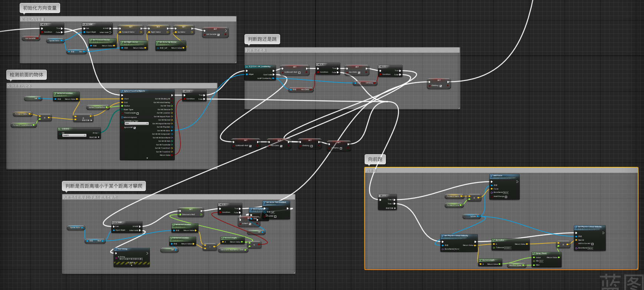Click the Destroy Actor node function icon
Screen dimensions: 644x290
251,209
